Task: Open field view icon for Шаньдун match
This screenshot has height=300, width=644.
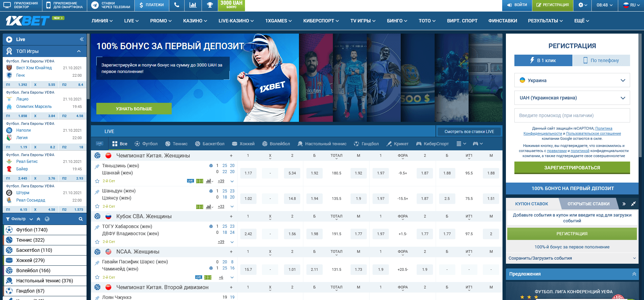Action: coord(200,207)
